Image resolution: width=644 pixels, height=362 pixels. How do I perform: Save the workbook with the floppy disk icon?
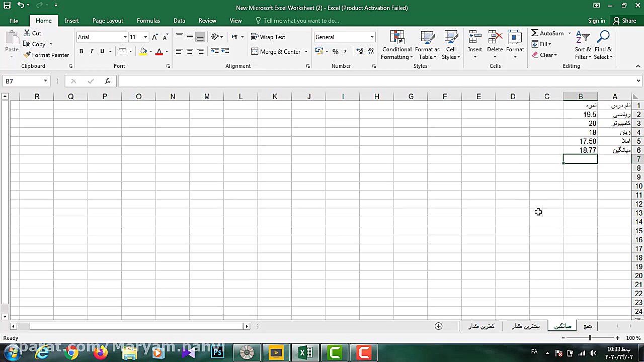(7, 6)
